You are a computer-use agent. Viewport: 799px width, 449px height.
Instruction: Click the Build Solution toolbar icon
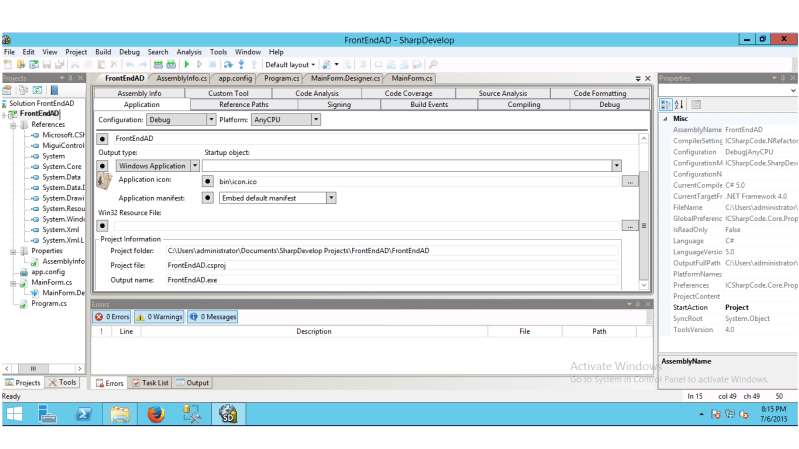pyautogui.click(x=158, y=65)
